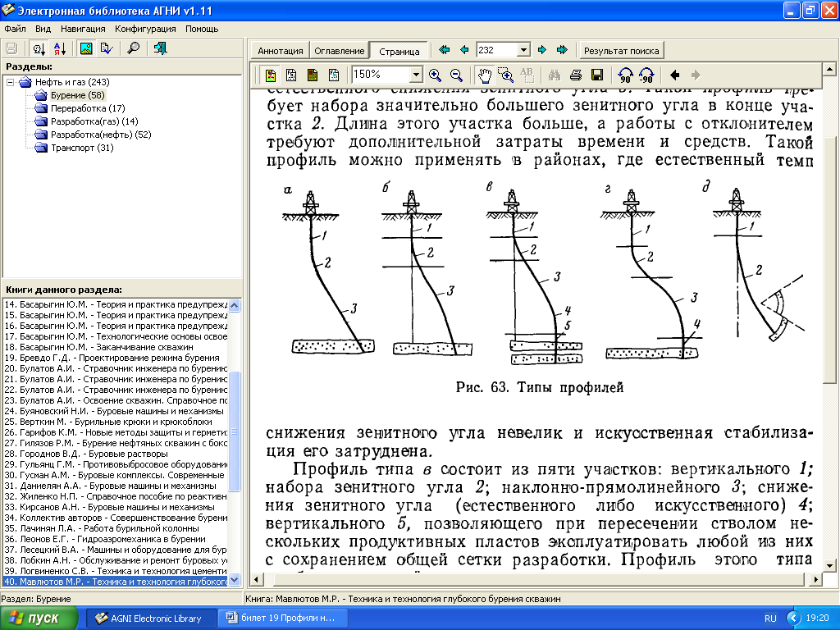Open the 150% zoom dropdown
The width and height of the screenshot is (840, 630).
(416, 75)
